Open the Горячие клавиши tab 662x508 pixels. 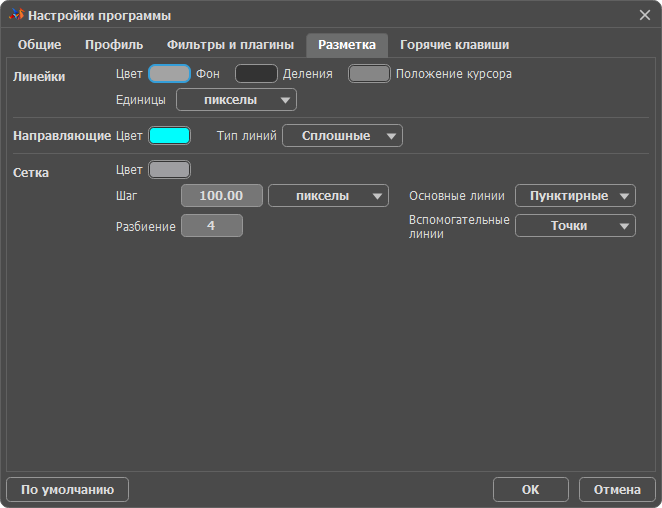tap(454, 45)
